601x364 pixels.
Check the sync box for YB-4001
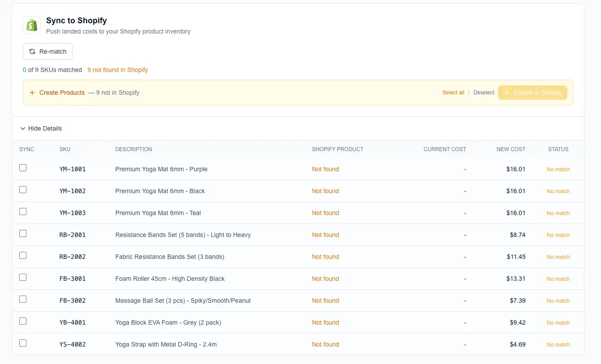23,321
